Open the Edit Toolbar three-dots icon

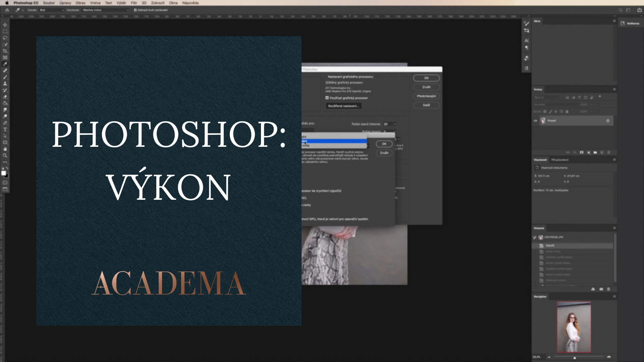(x=5, y=162)
